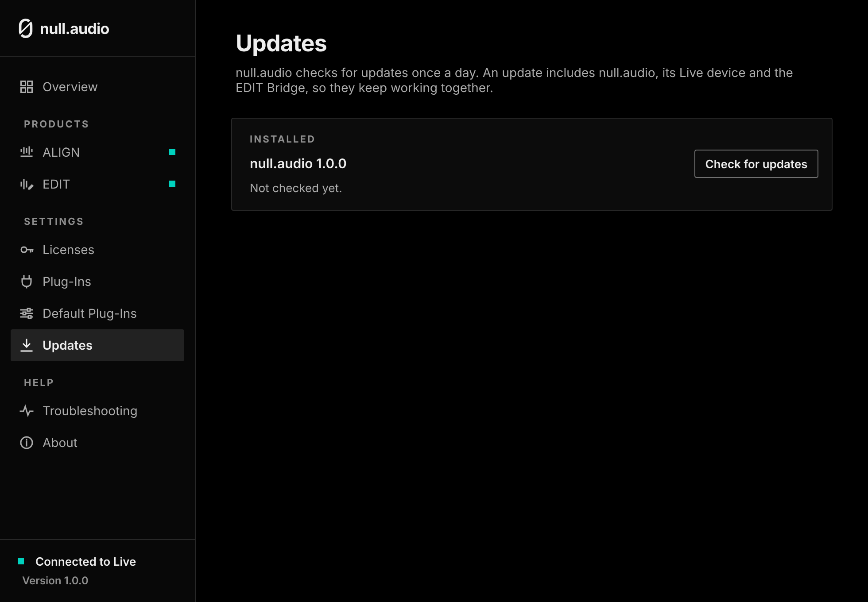Navigate to Plug-Ins settings

pos(97,282)
